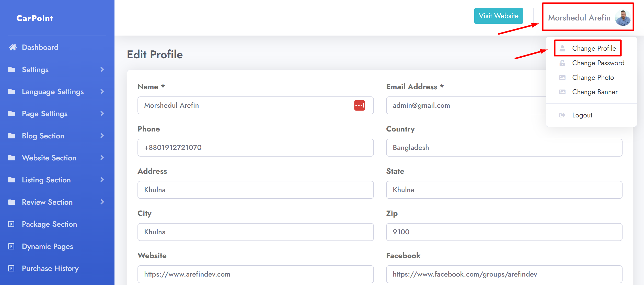Click the Dashboard home icon
This screenshot has height=285, width=644.
click(13, 47)
